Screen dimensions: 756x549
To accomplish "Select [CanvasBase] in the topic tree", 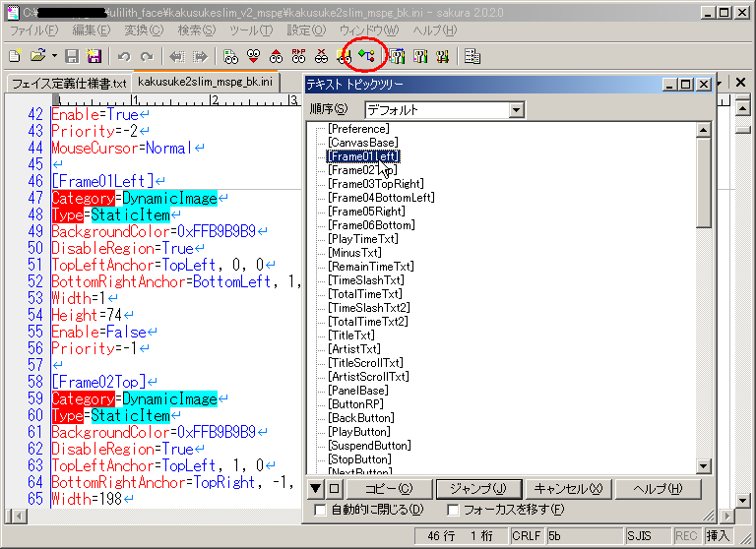I will 363,143.
